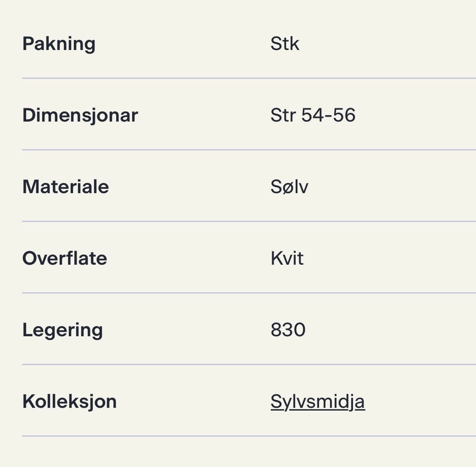The width and height of the screenshot is (476, 467).
Task: Select the 830 alloy value
Action: 288,330
